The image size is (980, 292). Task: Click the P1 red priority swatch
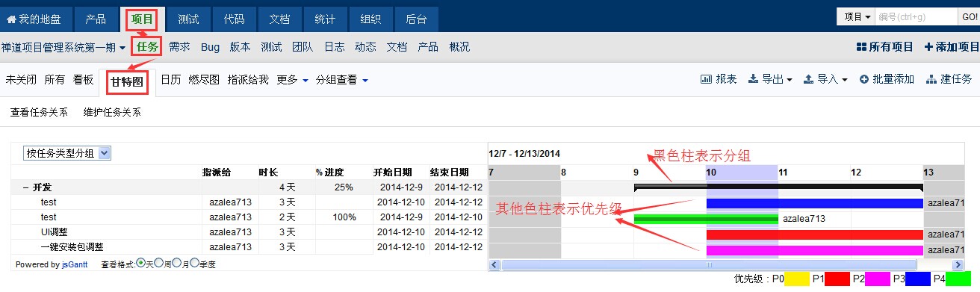(x=837, y=279)
